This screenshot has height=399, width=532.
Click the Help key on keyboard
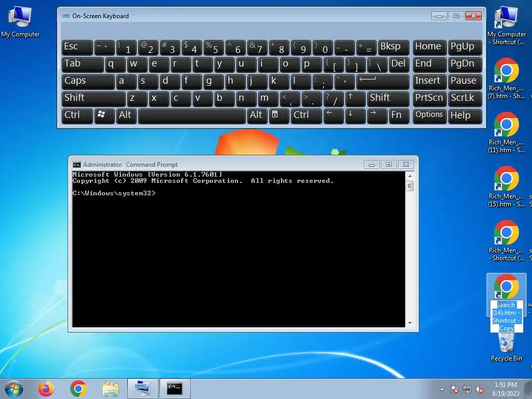(x=465, y=116)
